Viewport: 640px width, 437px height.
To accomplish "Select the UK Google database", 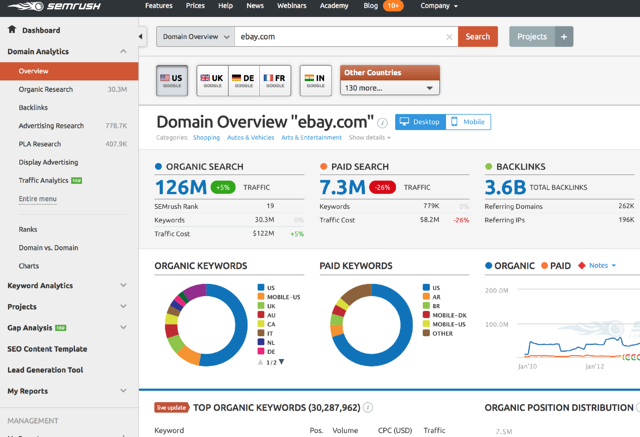I will (x=212, y=80).
